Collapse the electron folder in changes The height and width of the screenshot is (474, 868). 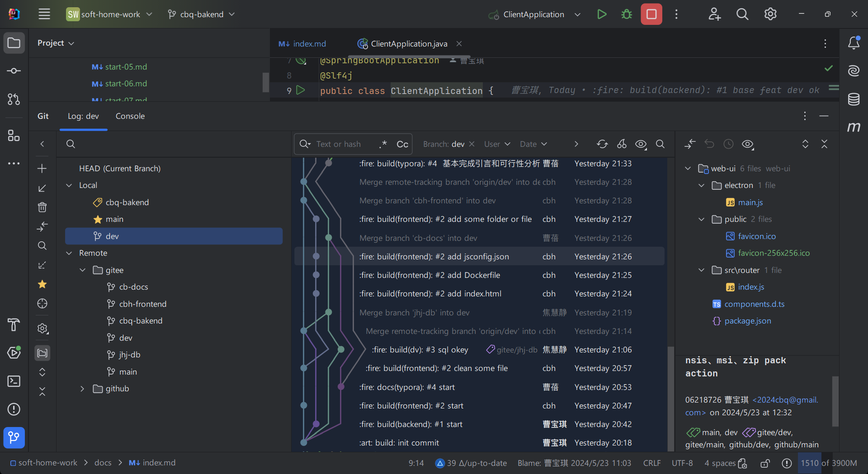[701, 185]
